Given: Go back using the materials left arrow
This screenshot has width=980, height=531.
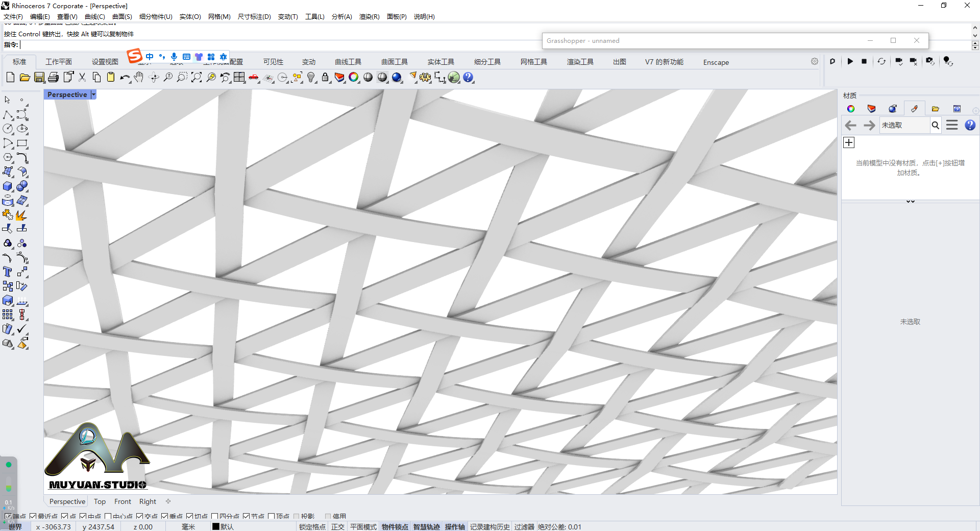Looking at the screenshot, I should [850, 125].
